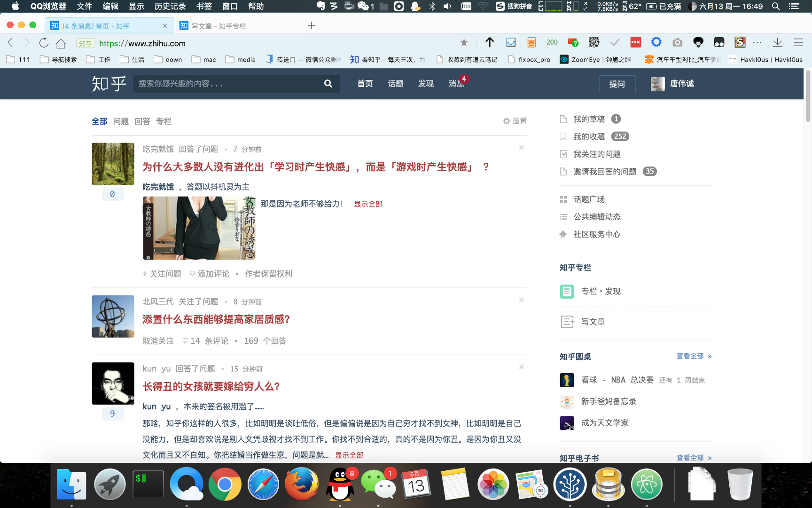Expand 显示全部 for 那是因为老师不够给力 answer

(368, 204)
